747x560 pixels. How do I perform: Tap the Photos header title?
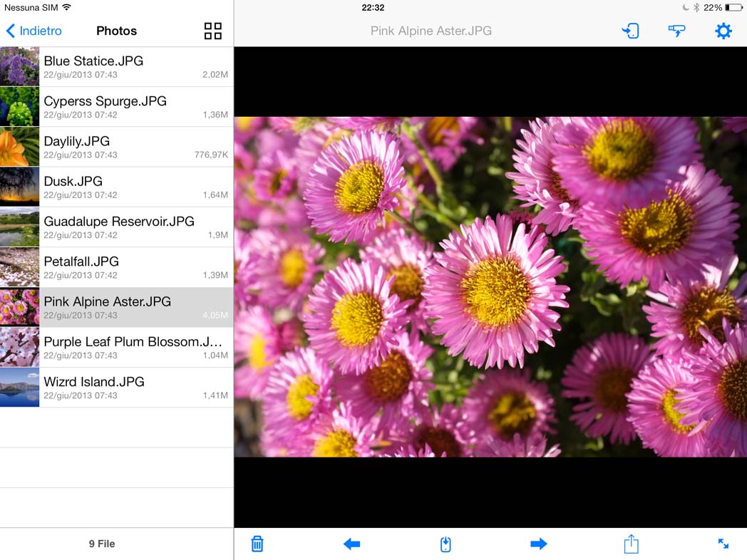tap(116, 31)
